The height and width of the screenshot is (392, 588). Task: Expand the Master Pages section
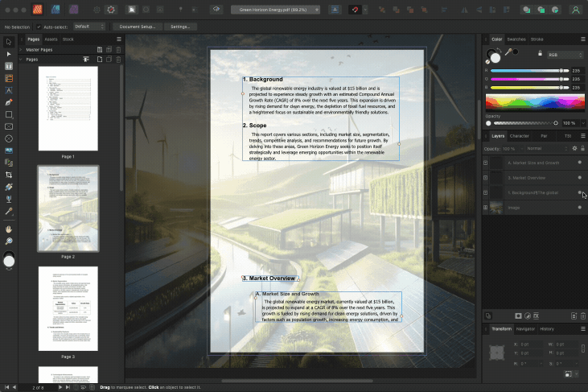pyautogui.click(x=21, y=50)
